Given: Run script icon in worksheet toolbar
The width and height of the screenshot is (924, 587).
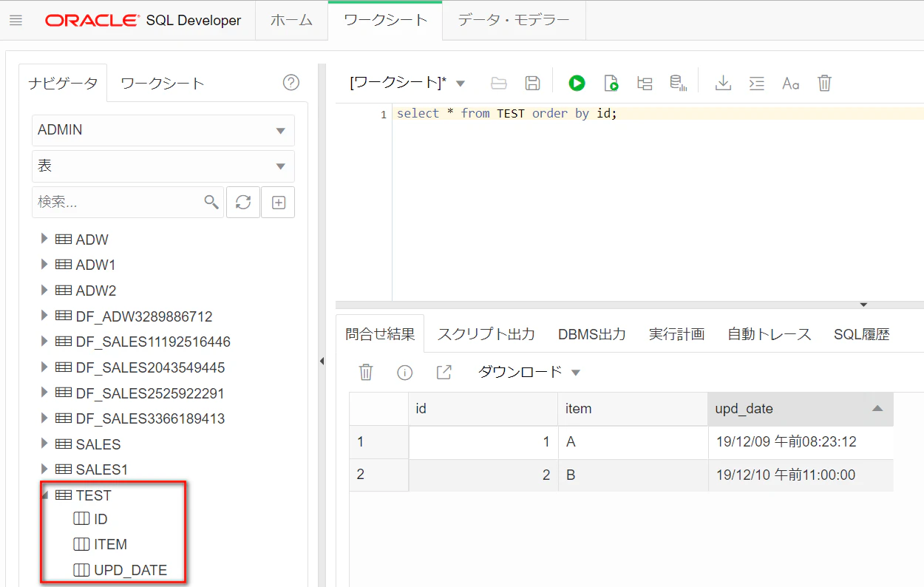Looking at the screenshot, I should pyautogui.click(x=611, y=83).
